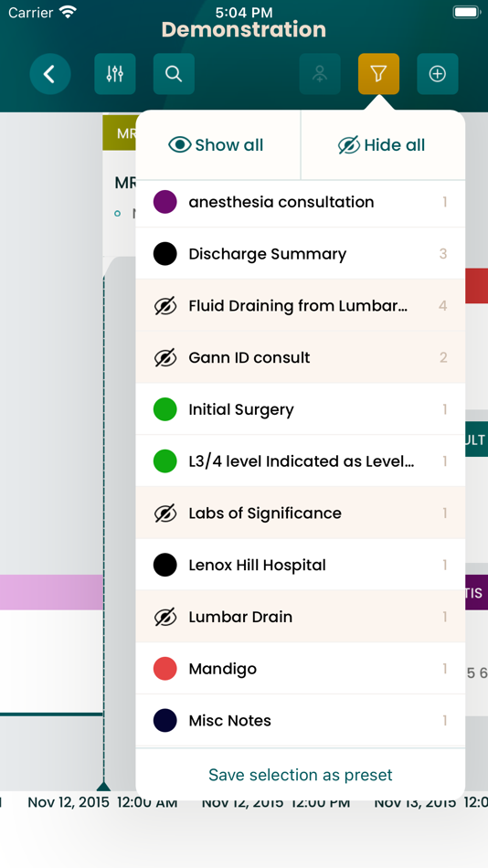Click the timeline triangle marker at Nov 12
This screenshot has width=488, height=868.
(x=103, y=786)
